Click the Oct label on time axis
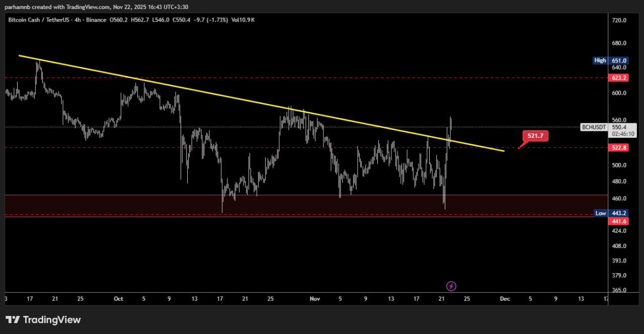Screen dimensions: 644x334 pos(118,299)
